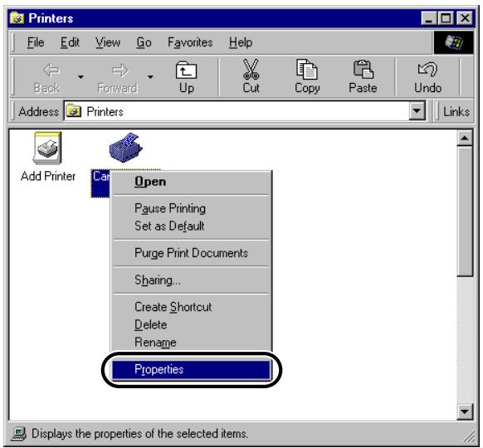The height and width of the screenshot is (448, 483).
Task: Click the highlighted Canon printer label
Action: tap(100, 183)
